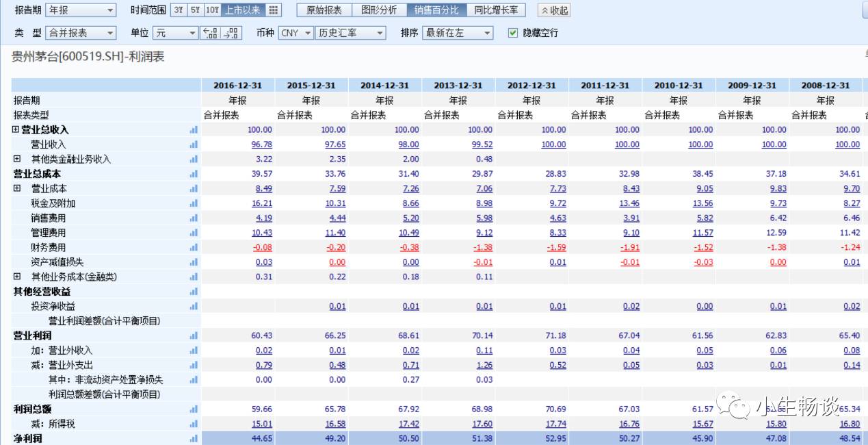Open 2013 财务费用 value -1.38 link

click(x=483, y=248)
